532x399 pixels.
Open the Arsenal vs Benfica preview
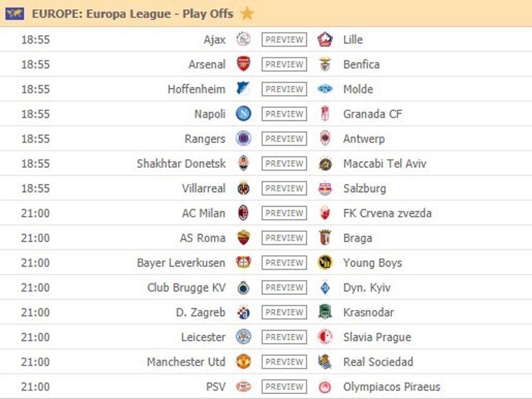(283, 64)
